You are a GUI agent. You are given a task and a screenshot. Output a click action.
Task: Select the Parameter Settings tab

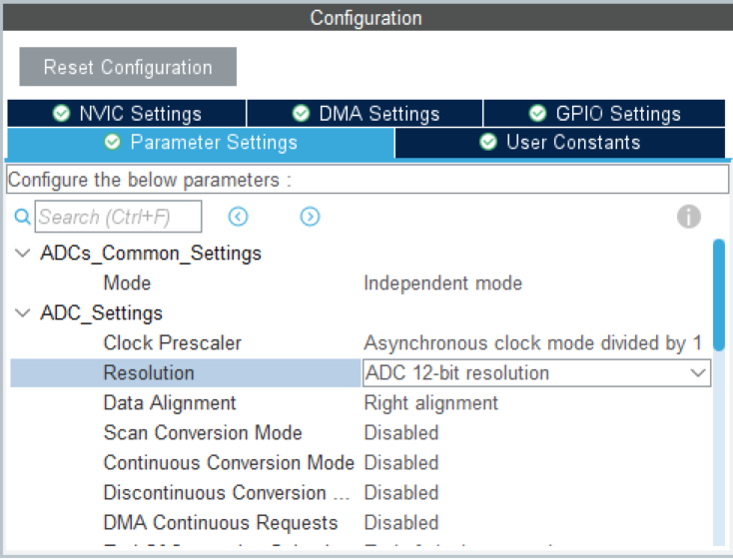tap(201, 143)
